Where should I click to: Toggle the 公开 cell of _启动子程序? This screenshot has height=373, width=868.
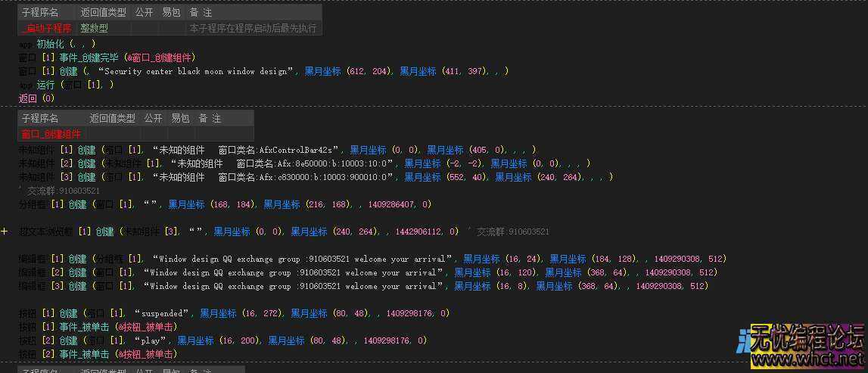pos(144,28)
